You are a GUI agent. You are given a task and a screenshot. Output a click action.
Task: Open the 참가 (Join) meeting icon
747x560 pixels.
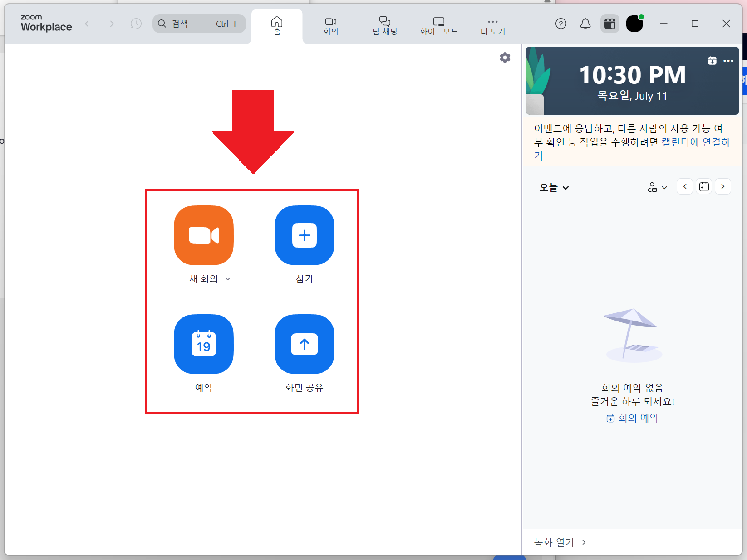click(x=304, y=235)
